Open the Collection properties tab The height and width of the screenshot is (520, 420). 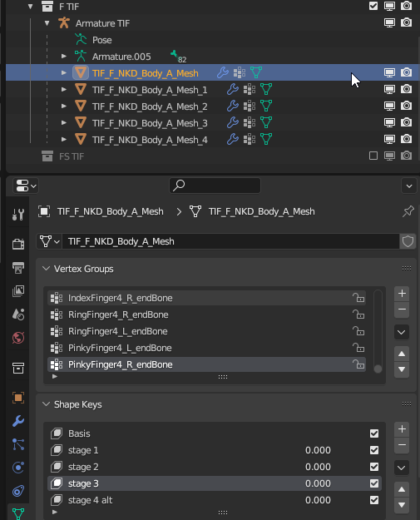18,368
